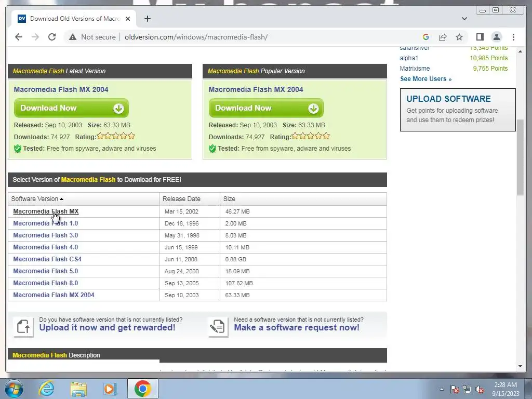Launch Internet Explorer from the taskbar
Screen dimensions: 532x399
[x=46, y=389]
